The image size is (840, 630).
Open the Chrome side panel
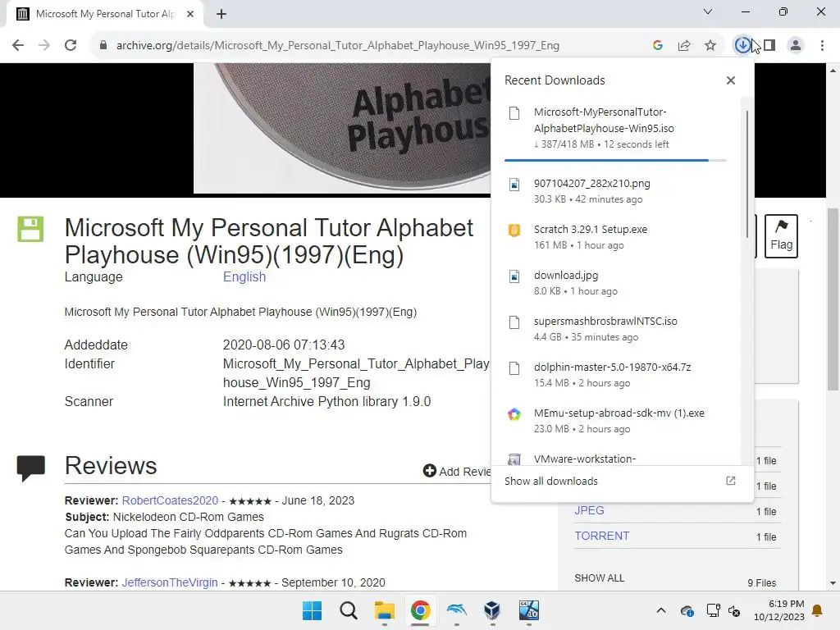[769, 46]
